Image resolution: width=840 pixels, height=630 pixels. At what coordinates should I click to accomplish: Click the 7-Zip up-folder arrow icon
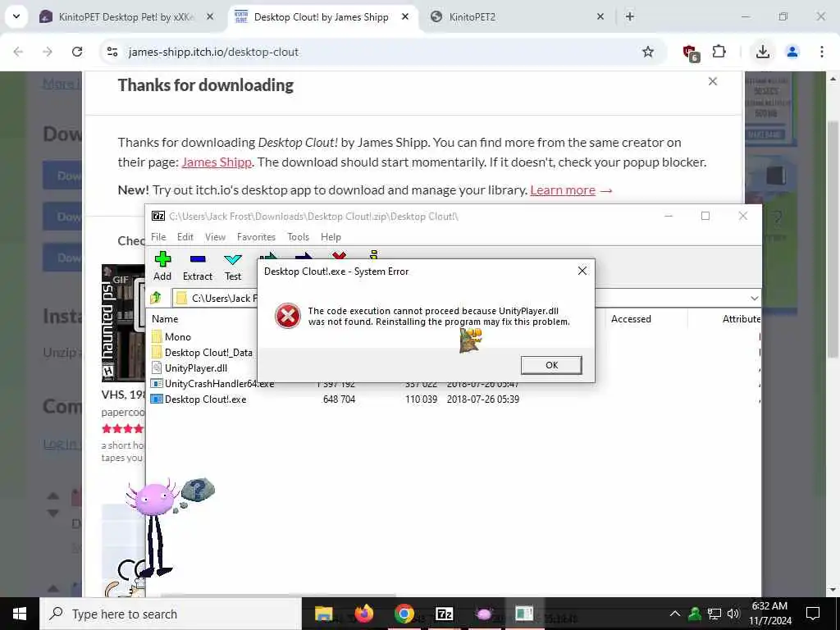(156, 298)
